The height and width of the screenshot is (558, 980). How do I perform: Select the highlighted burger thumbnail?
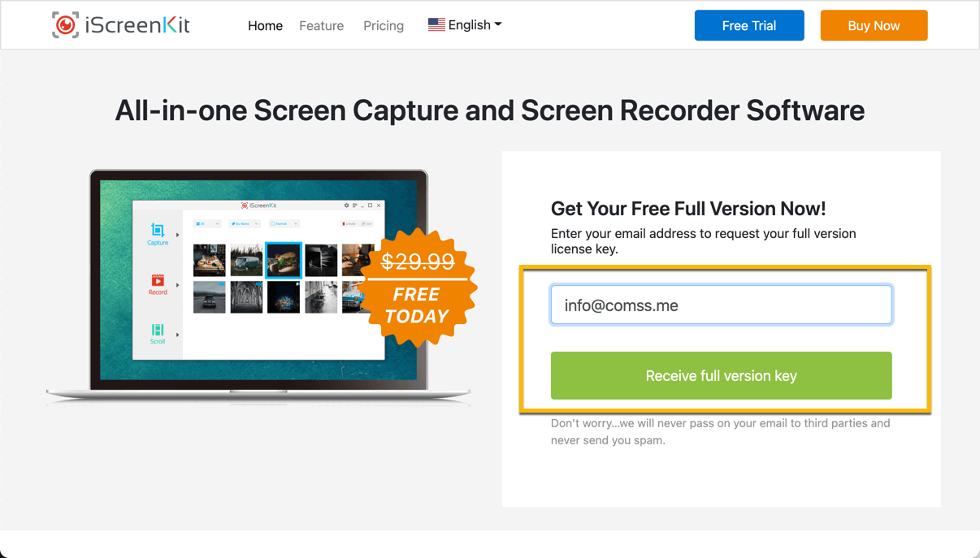point(284,261)
